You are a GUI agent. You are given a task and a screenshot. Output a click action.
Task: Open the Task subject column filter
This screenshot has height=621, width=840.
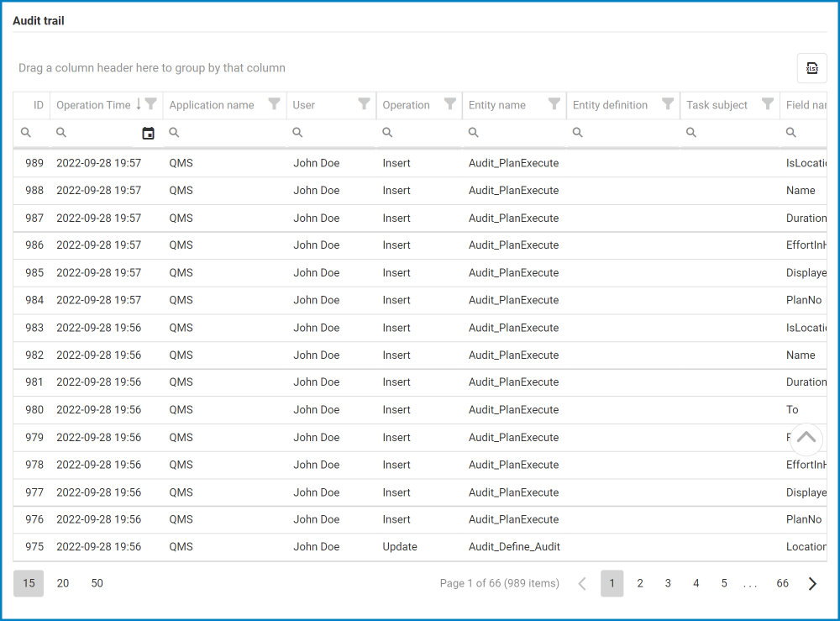[x=768, y=104]
